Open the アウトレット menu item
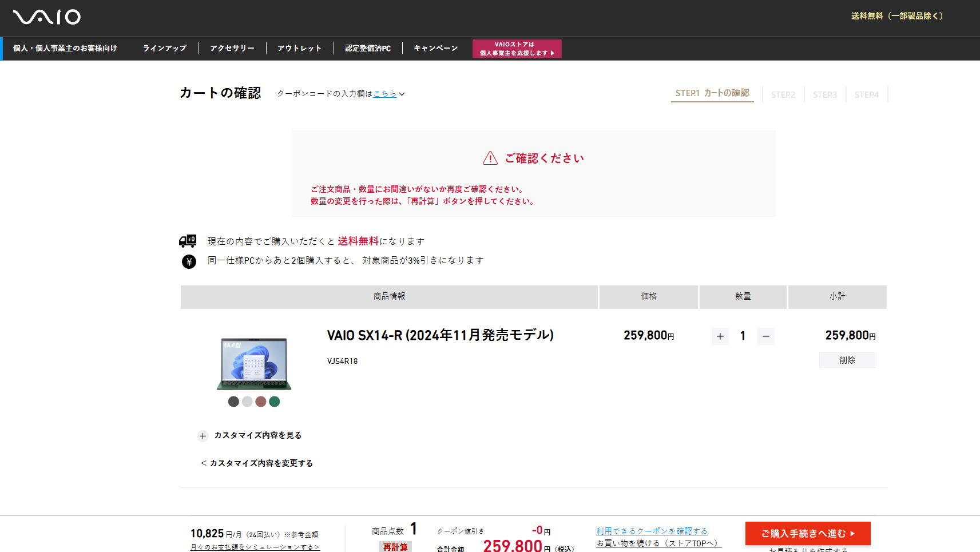The height and width of the screenshot is (552, 980). (299, 49)
